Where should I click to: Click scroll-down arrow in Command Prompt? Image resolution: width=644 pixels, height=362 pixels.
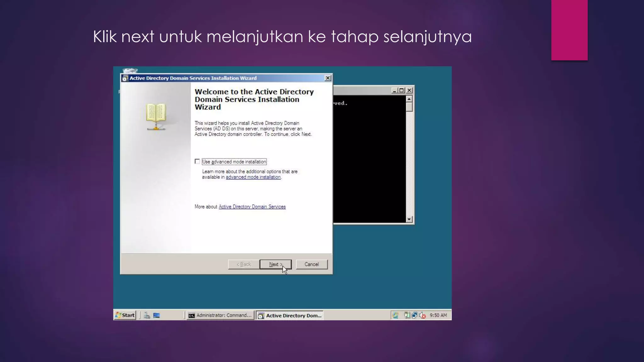pos(409,219)
